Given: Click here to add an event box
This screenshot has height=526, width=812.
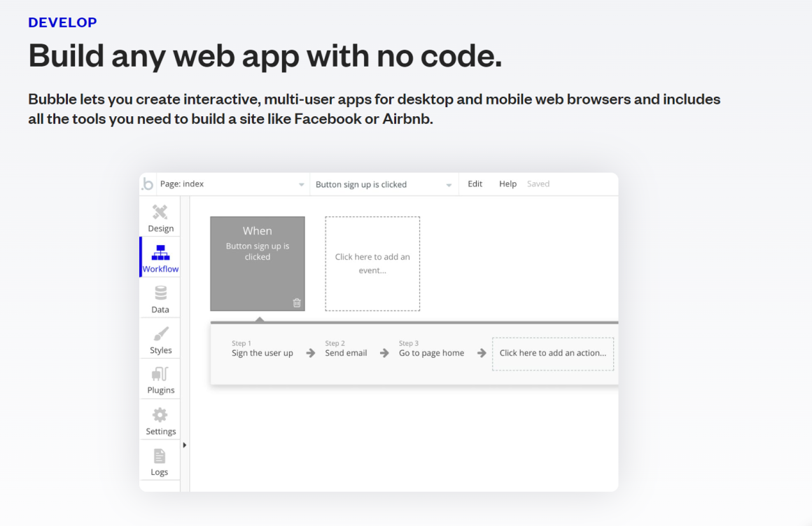Looking at the screenshot, I should 372,264.
